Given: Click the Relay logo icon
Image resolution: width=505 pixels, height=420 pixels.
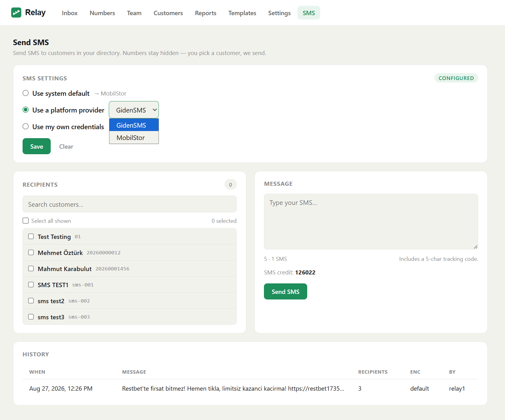Looking at the screenshot, I should pyautogui.click(x=16, y=13).
